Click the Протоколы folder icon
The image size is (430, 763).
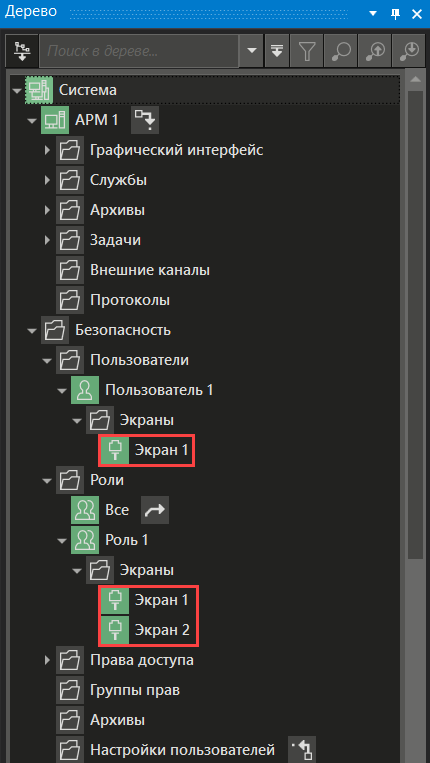point(70,300)
